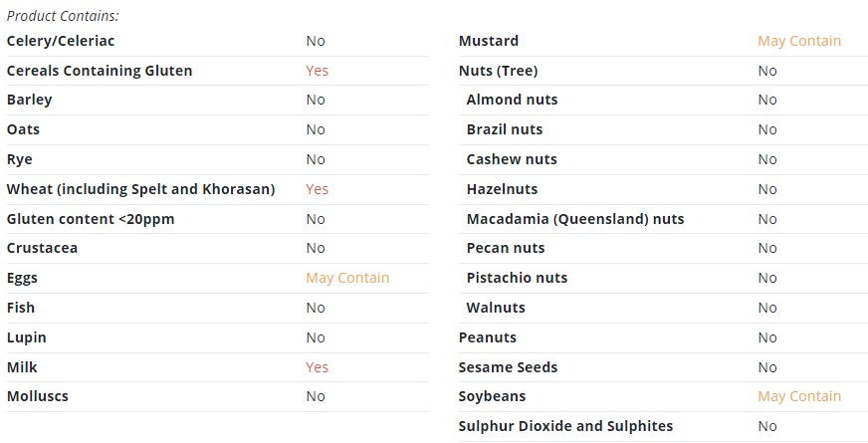Click the Yes value for Wheat
The height and width of the screenshot is (443, 868).
(318, 189)
